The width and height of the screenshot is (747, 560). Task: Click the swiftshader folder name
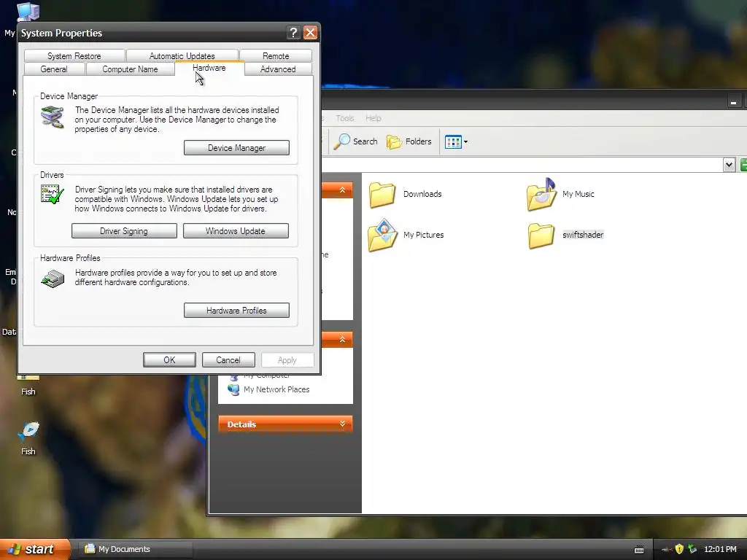(583, 235)
